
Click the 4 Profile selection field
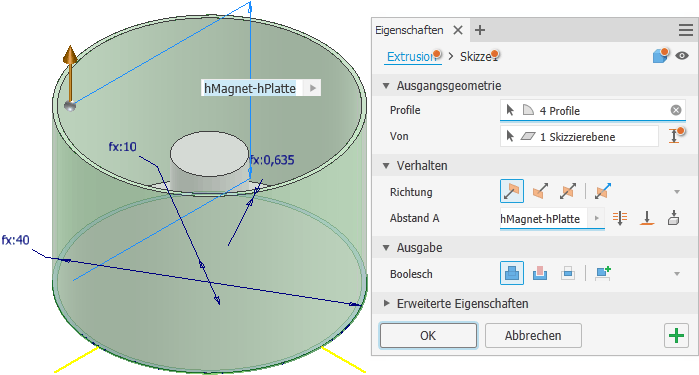pyautogui.click(x=592, y=110)
